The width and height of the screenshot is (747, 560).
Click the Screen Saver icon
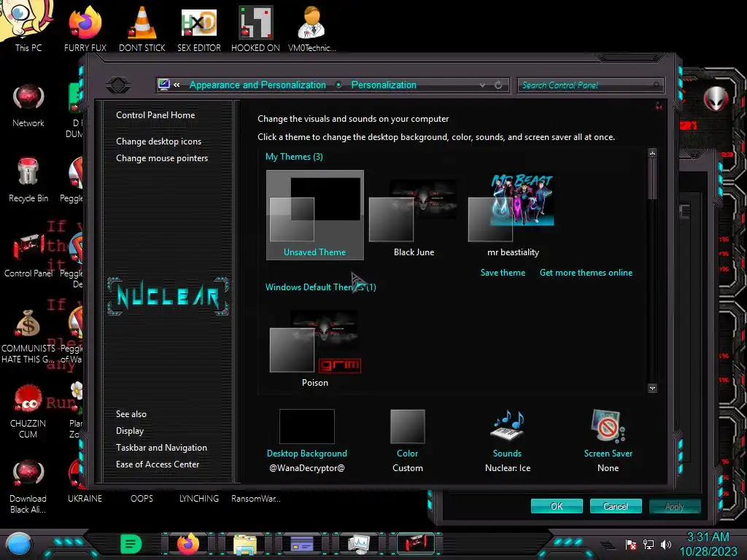pos(608,426)
